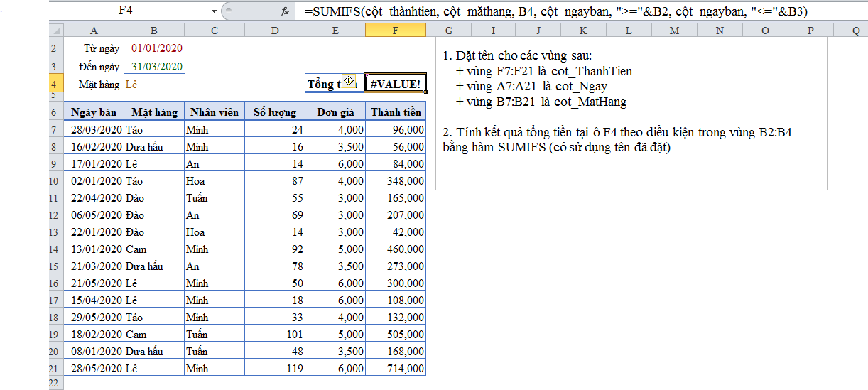Screen dimensions: 868x390
Task: Click the start date cell 01/01/2020
Action: point(154,48)
